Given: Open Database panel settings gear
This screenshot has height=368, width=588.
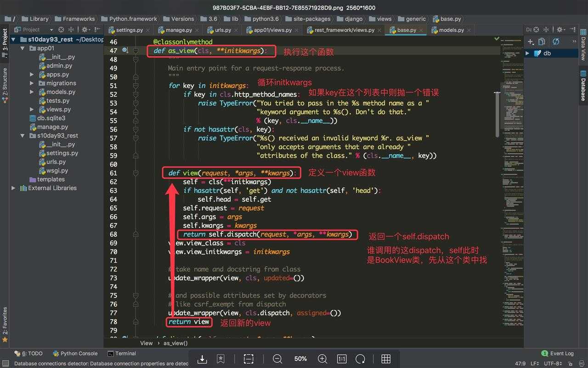Looking at the screenshot, I should coord(560,29).
